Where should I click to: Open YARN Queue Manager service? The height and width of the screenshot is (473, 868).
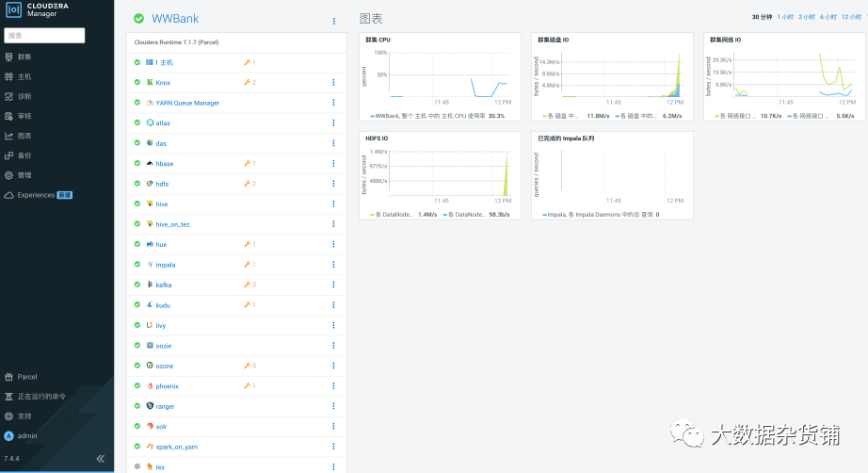[187, 103]
